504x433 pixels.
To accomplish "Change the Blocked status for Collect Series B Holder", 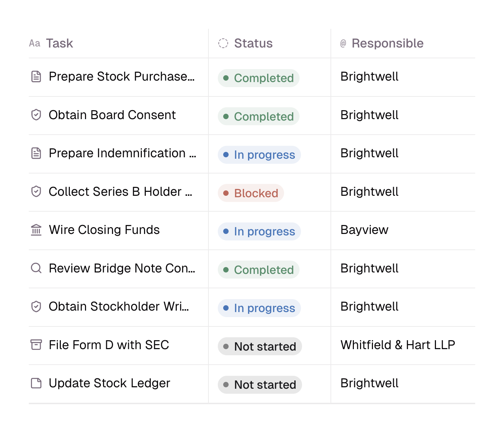I will click(x=251, y=193).
